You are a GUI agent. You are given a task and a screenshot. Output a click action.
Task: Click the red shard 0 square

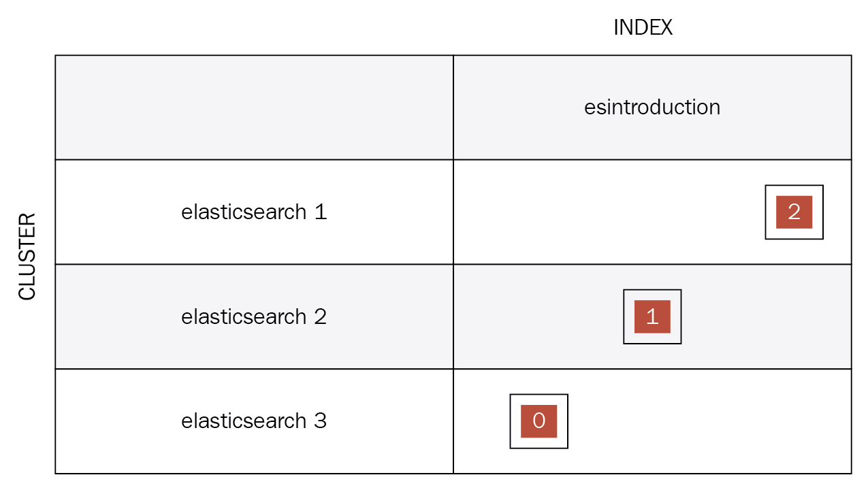tap(539, 421)
